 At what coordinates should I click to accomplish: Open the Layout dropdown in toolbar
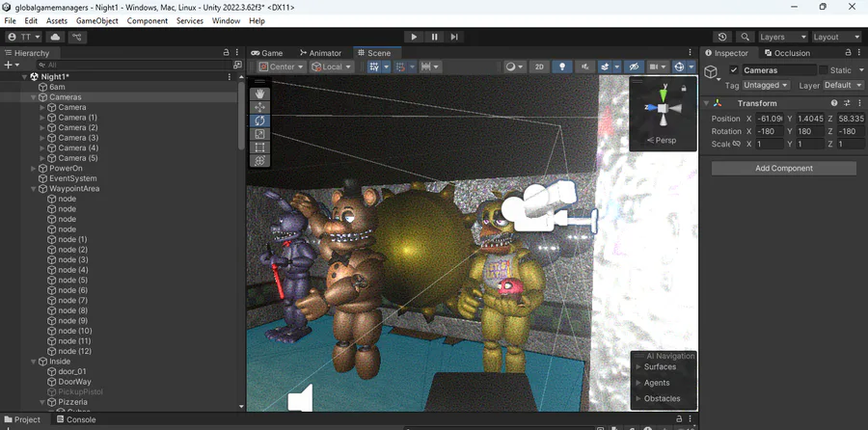836,37
